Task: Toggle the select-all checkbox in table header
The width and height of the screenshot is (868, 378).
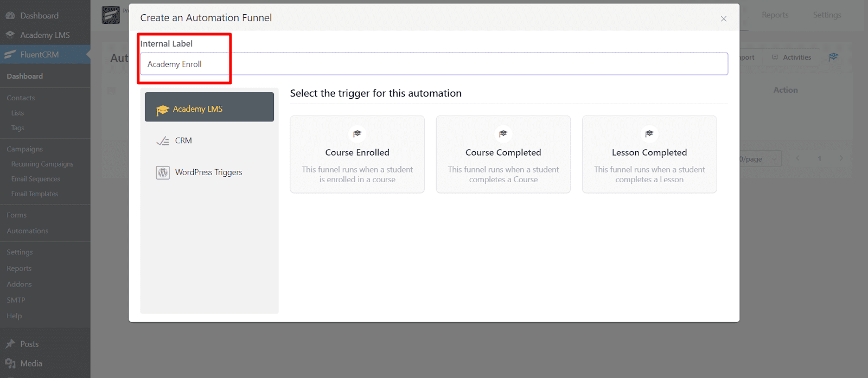Action: 111,91
